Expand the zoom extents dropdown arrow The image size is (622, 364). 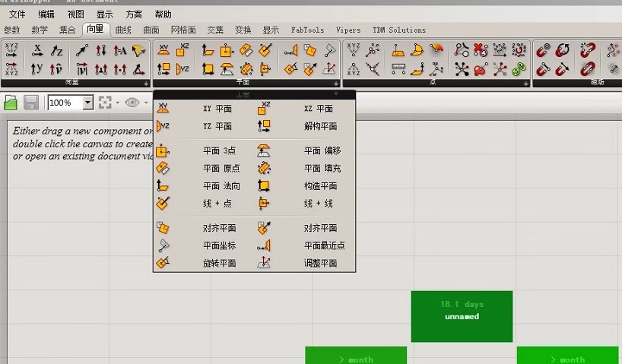coord(118,103)
